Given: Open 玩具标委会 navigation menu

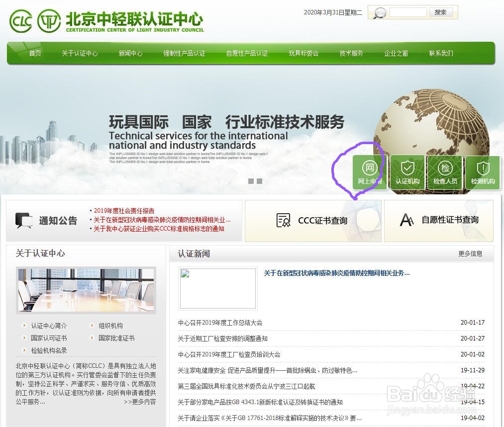Looking at the screenshot, I should pos(304,53).
